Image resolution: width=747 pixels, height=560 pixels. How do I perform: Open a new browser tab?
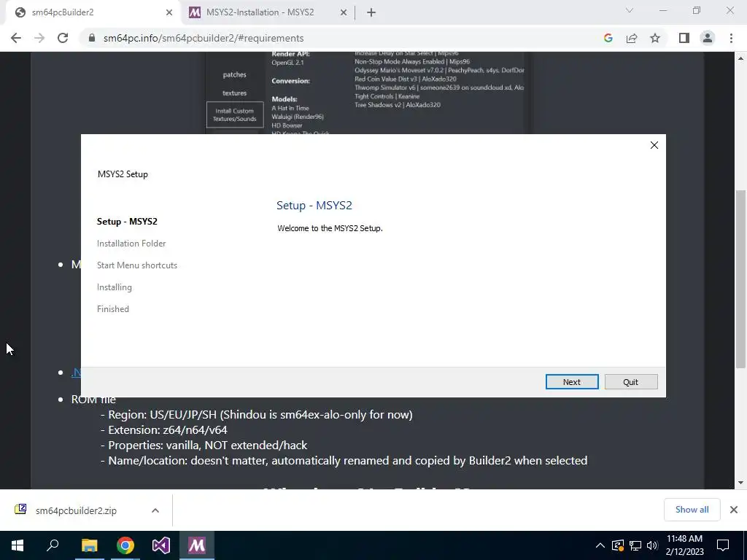click(x=371, y=13)
